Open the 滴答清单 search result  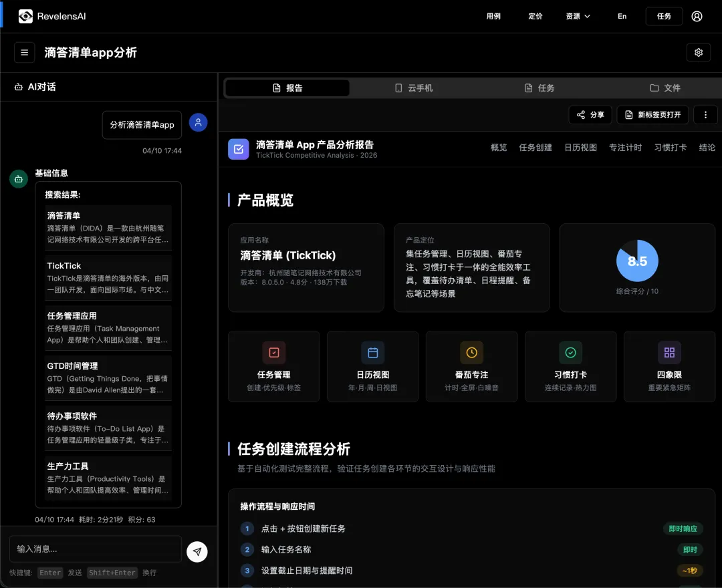[108, 227]
